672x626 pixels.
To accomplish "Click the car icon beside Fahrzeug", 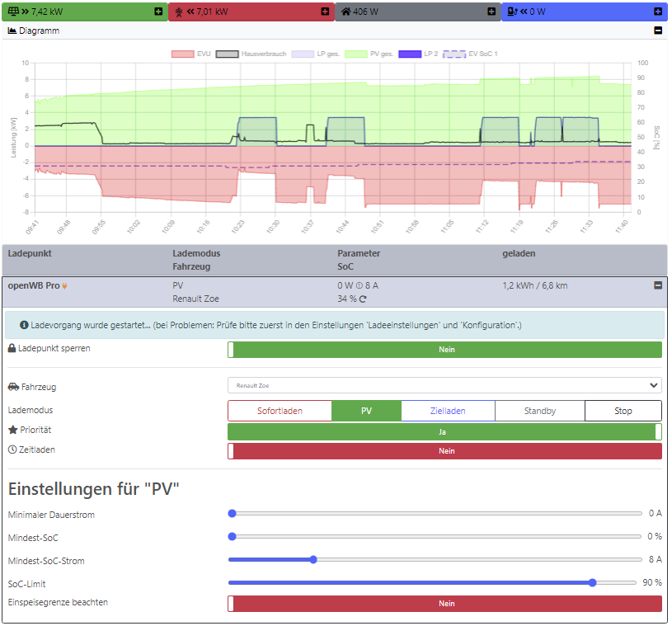I will coord(13,387).
